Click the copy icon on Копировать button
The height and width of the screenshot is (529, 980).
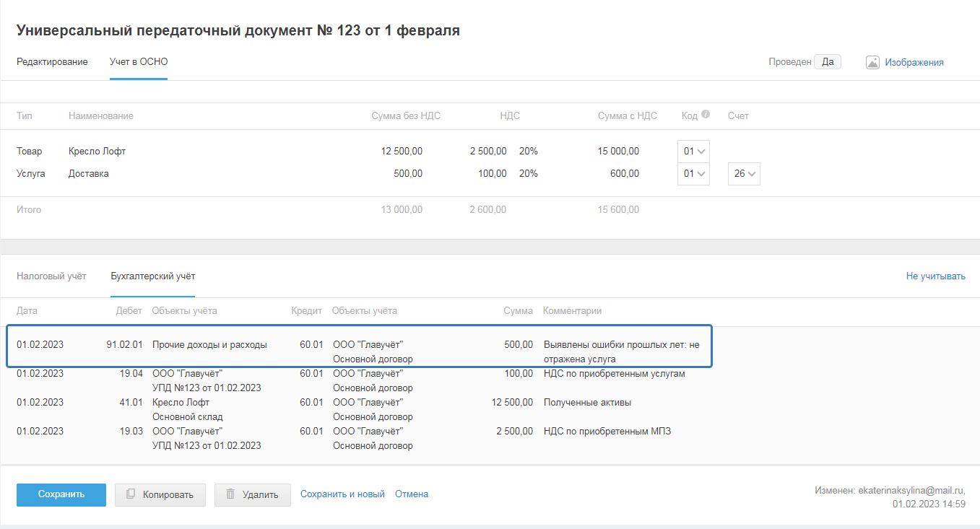pos(131,494)
